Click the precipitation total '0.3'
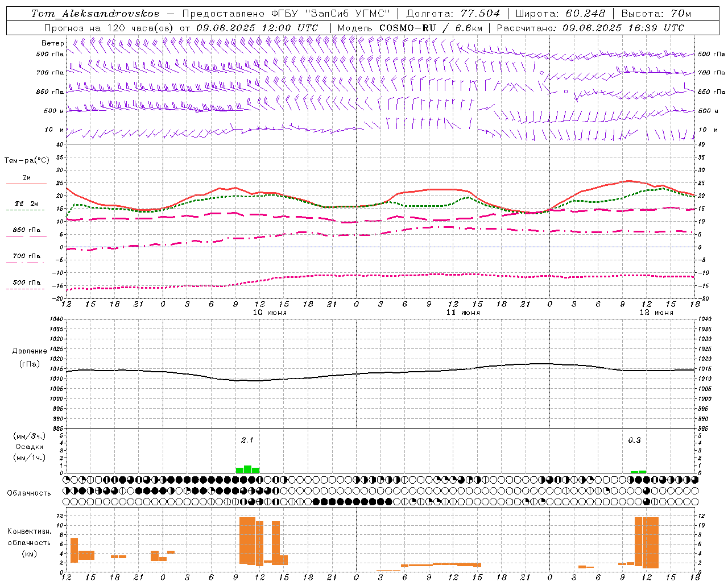Viewport: 728px width, 582px height. [634, 440]
